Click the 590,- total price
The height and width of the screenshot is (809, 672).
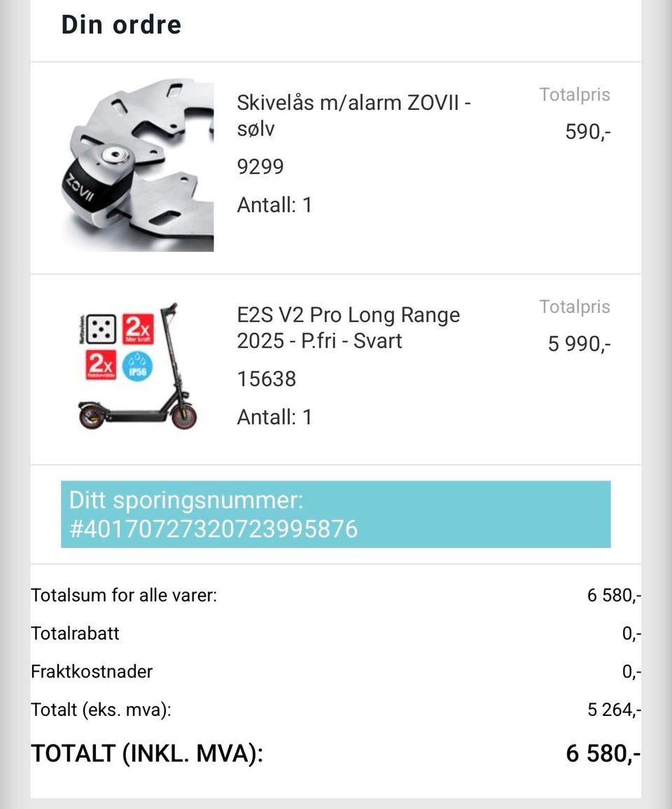pyautogui.click(x=588, y=132)
